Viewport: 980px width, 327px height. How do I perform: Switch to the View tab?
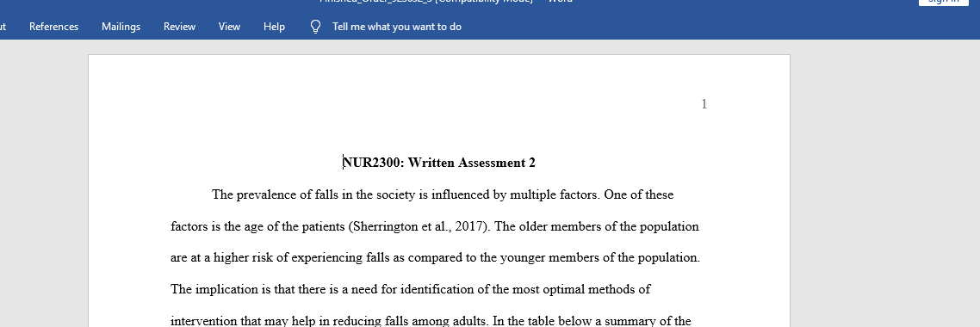coord(229,26)
